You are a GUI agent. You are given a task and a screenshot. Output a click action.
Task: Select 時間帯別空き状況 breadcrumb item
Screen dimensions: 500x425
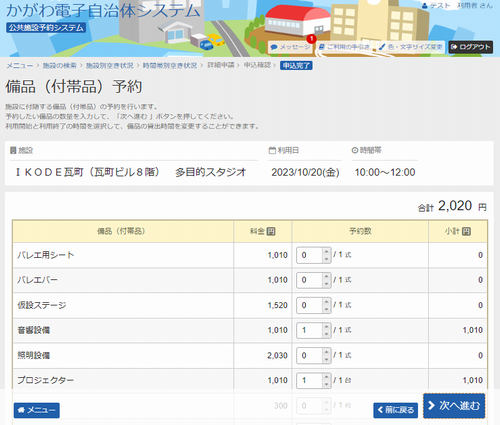[x=170, y=65]
